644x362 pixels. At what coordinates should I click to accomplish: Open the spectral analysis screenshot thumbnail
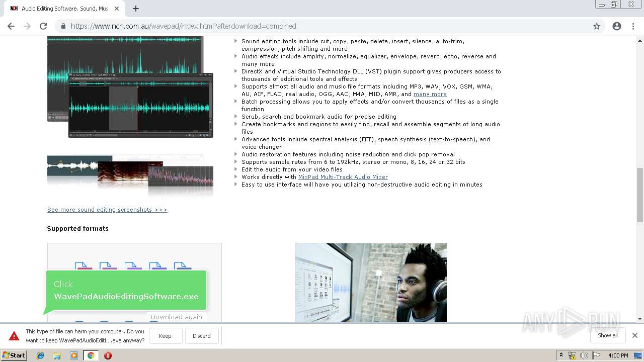[x=130, y=175]
